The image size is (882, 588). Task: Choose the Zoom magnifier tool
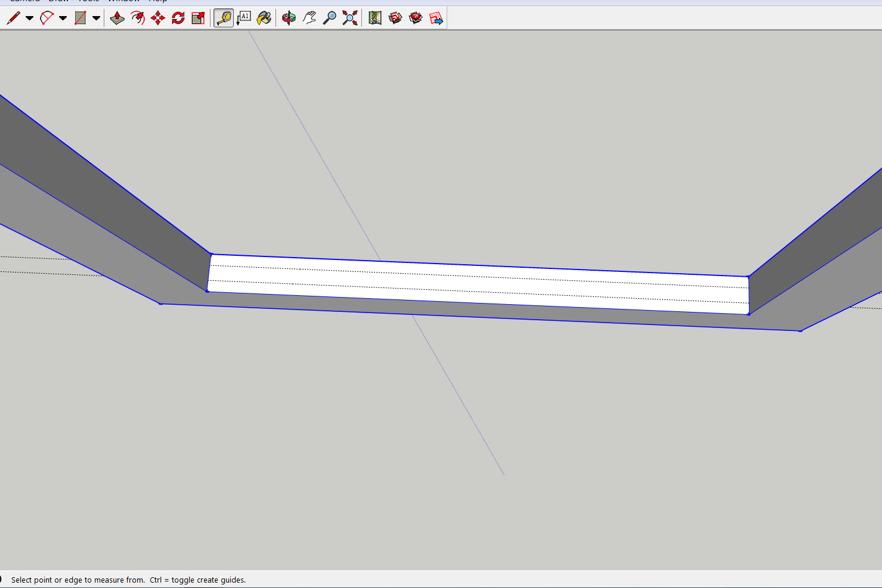click(x=329, y=18)
